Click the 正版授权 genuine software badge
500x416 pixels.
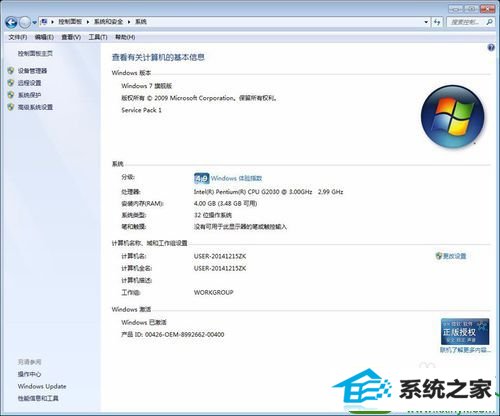click(465, 332)
